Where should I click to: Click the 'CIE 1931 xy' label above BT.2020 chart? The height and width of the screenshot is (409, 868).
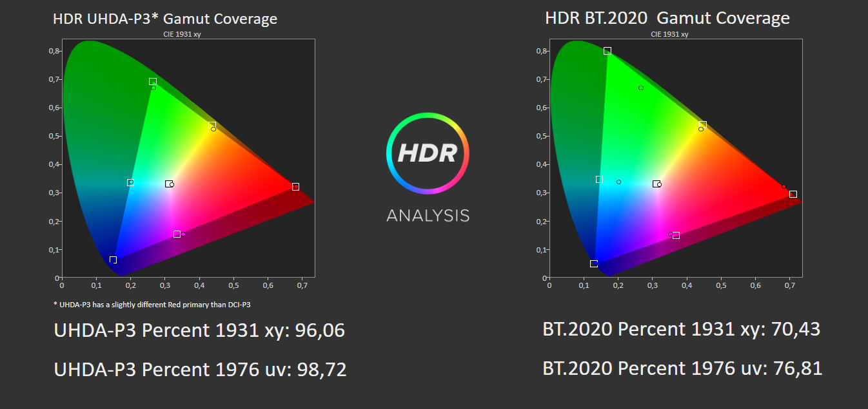[x=670, y=34]
